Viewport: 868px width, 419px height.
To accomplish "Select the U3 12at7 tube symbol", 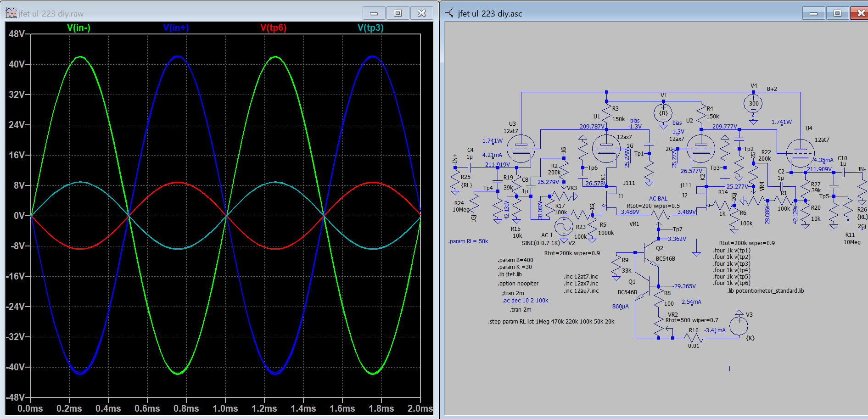I will (521, 148).
